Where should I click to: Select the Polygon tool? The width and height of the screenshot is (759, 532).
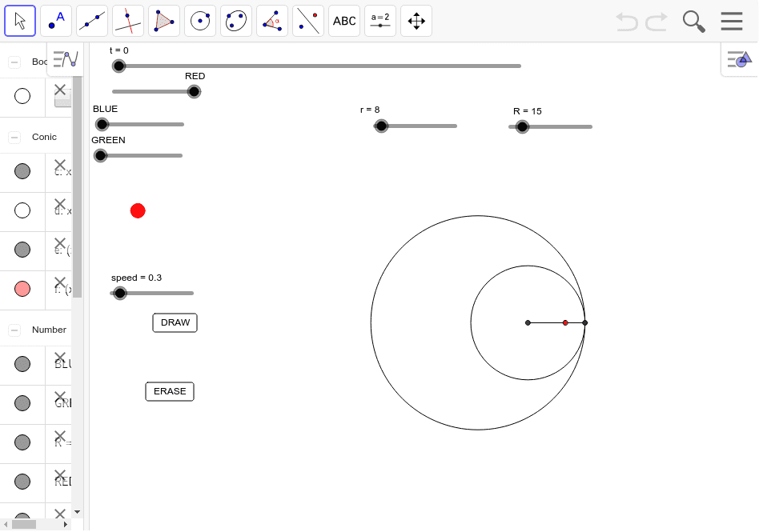[163, 20]
